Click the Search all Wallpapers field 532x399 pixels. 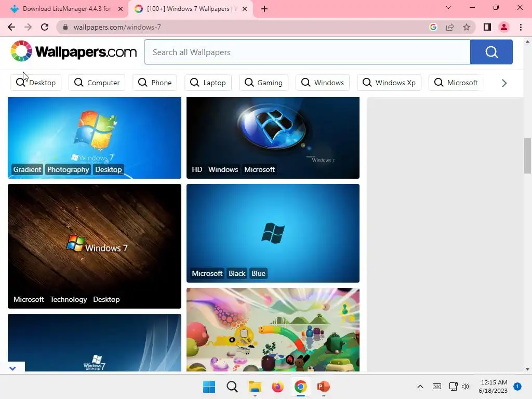coord(307,52)
